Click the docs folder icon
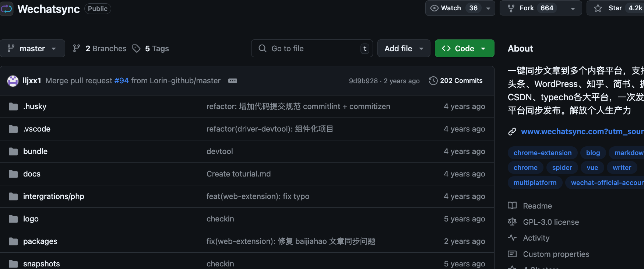This screenshot has height=269, width=644. [x=13, y=174]
